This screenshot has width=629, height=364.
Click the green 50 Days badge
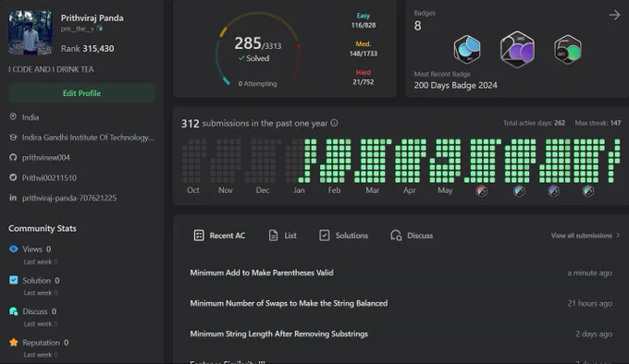point(568,50)
